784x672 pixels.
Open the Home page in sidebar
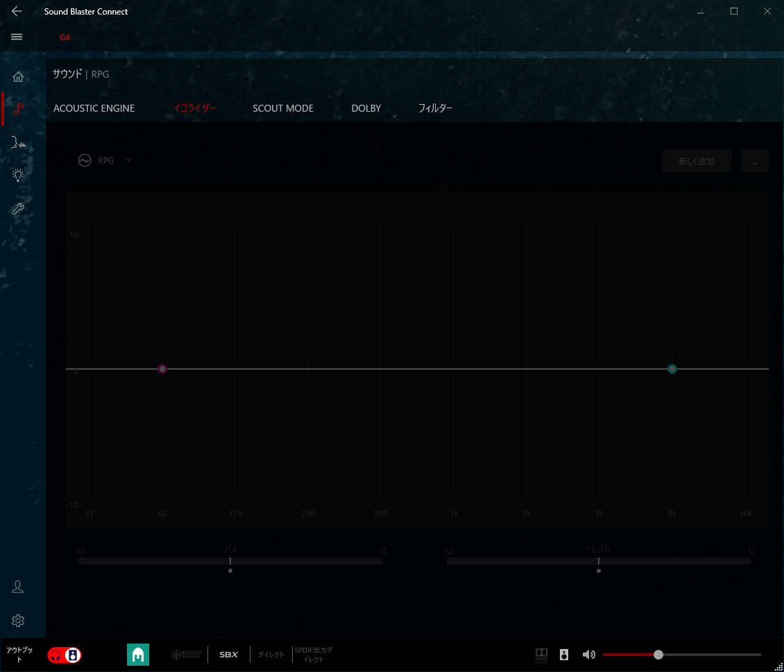point(18,77)
